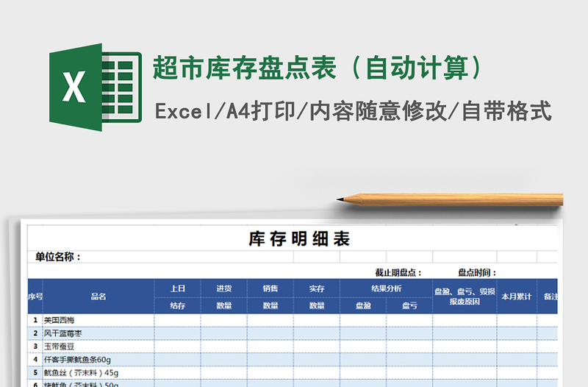588x387 pixels.
Task: Click row number 3 cell
Action: click(x=35, y=347)
